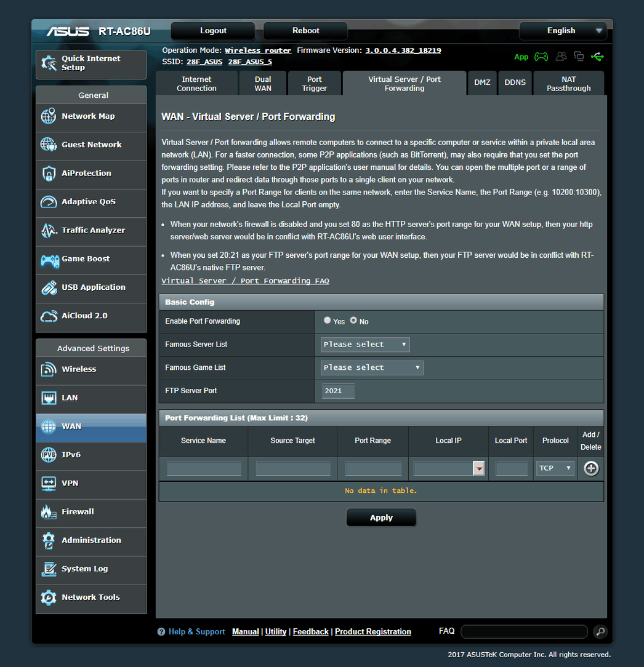Click the AiCloud 2.0 cloud icon

pos(49,316)
